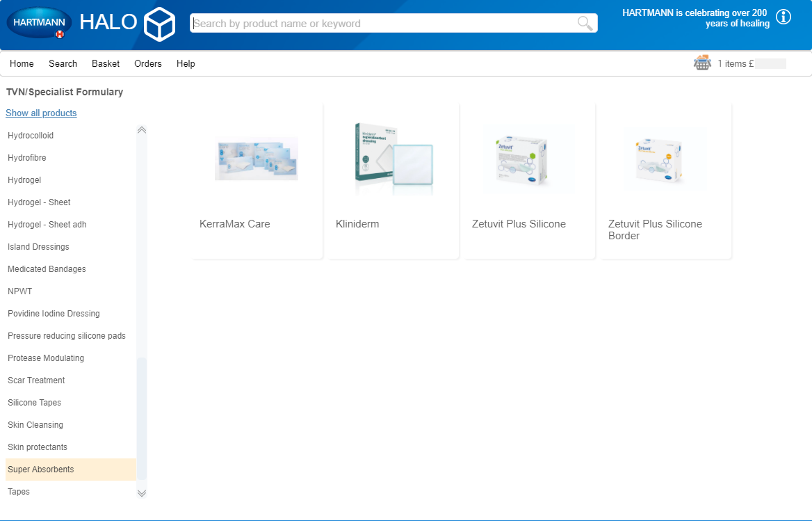Choose the Medicated Bandages category
This screenshot has height=521, width=812.
click(71, 269)
